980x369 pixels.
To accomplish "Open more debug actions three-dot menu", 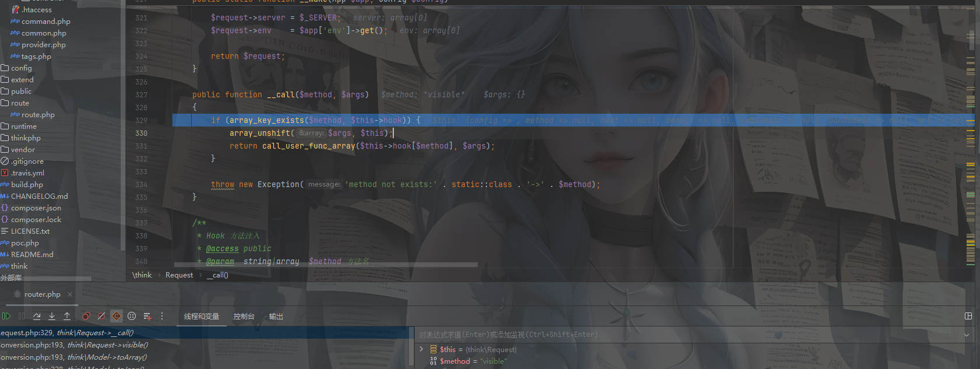I will [162, 316].
